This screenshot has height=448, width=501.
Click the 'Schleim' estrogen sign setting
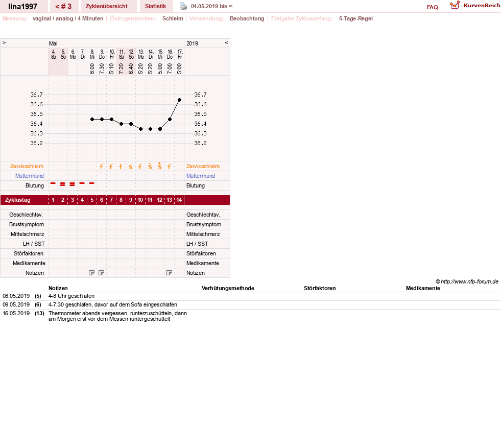pyautogui.click(x=173, y=18)
